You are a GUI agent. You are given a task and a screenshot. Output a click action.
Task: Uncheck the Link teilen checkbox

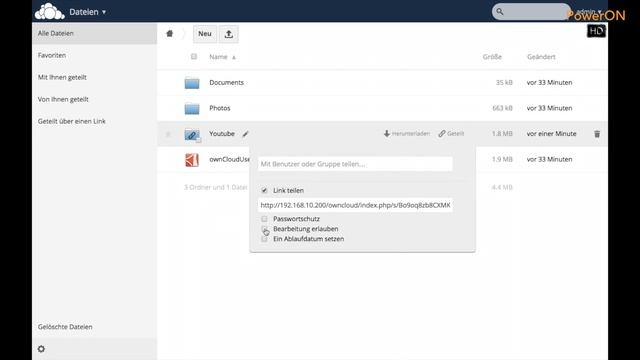pos(264,191)
